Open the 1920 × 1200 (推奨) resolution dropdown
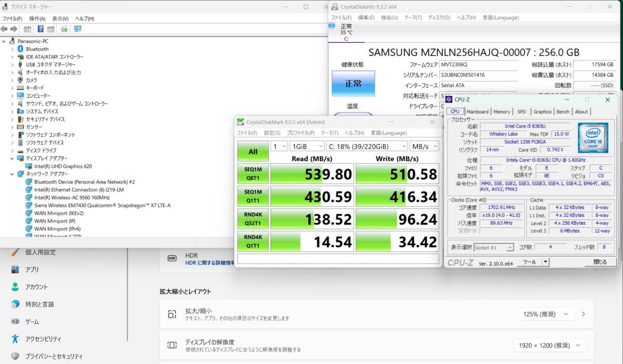The image size is (623, 364). pyautogui.click(x=549, y=345)
